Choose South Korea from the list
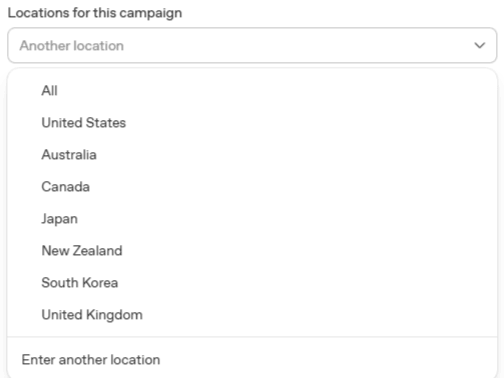504x378 pixels. [252, 283]
